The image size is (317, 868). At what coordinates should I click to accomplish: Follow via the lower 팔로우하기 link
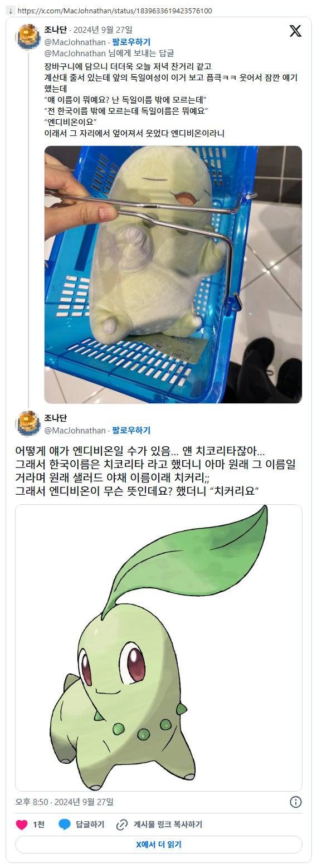pyautogui.click(x=131, y=430)
